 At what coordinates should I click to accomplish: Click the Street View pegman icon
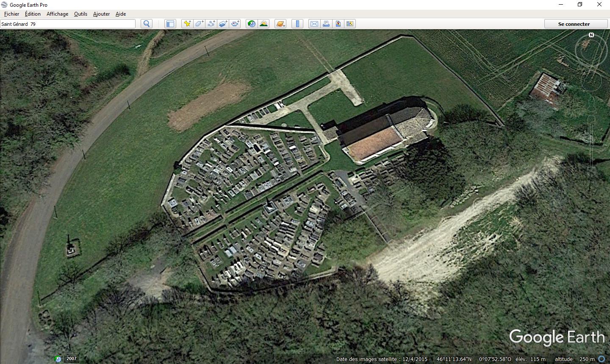pos(591,104)
